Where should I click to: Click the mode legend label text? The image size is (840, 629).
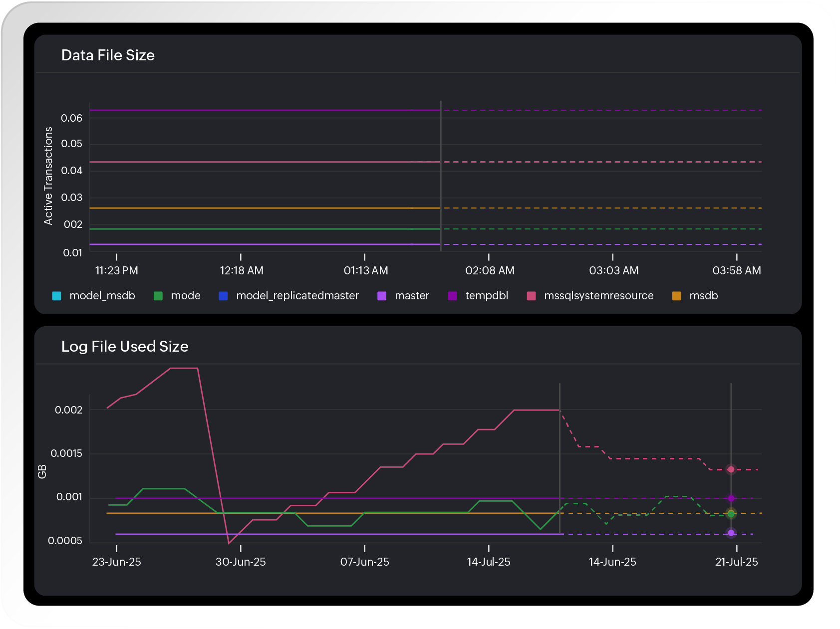coord(185,295)
